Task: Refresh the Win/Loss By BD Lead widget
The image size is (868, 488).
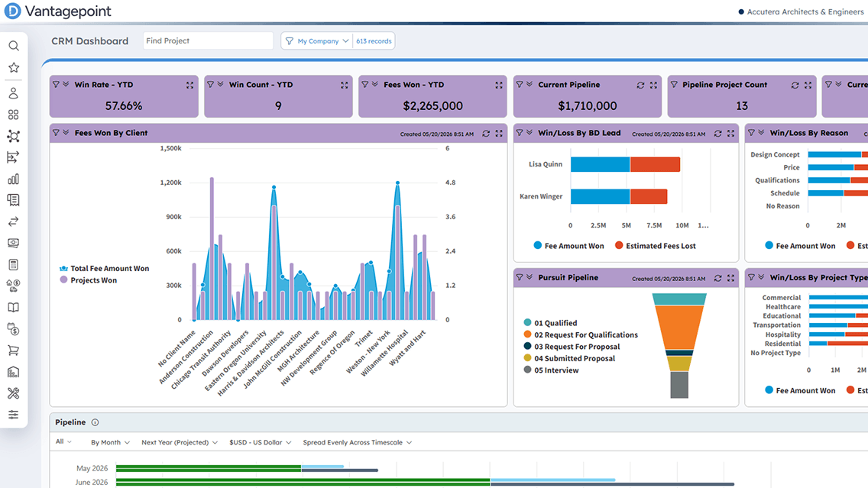Action: 718,134
